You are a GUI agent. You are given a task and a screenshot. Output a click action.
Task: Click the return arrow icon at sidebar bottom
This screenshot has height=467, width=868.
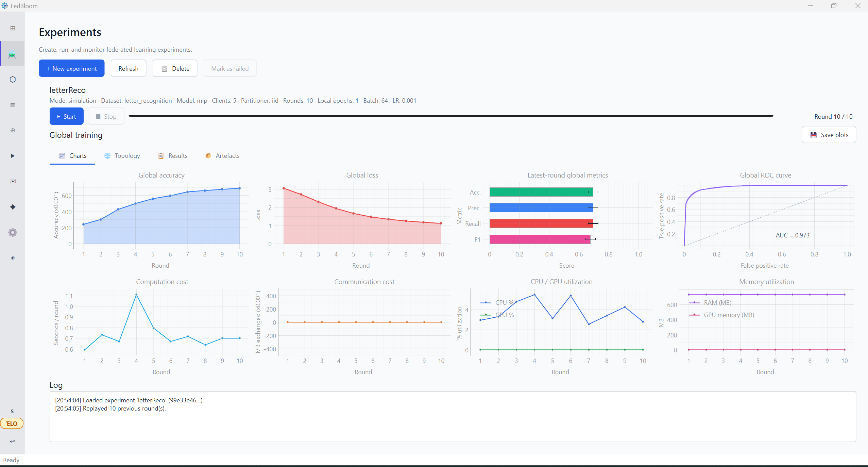pyautogui.click(x=12, y=441)
